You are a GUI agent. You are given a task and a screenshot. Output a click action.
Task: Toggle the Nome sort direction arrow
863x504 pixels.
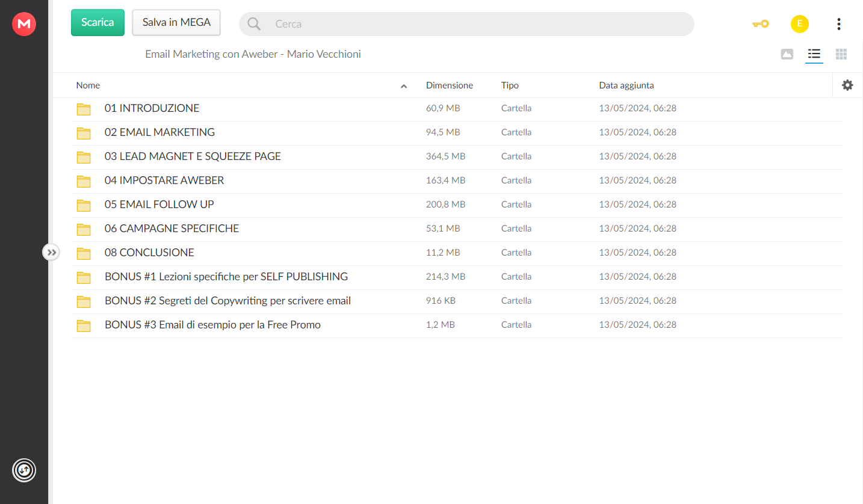(x=404, y=86)
